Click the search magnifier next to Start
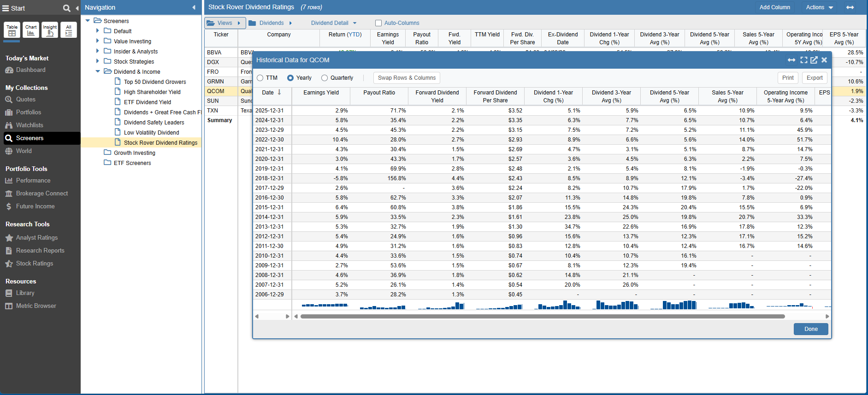This screenshot has height=395, width=868. click(66, 8)
